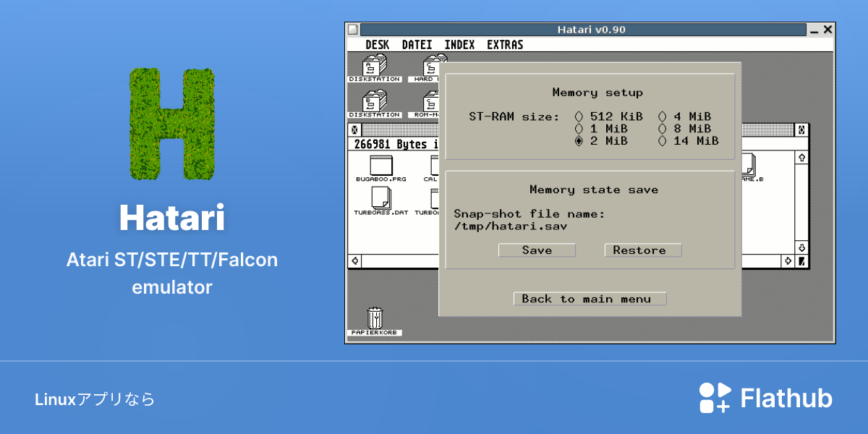
Task: Open the DISKSTATION drive A icon
Action: 374,69
